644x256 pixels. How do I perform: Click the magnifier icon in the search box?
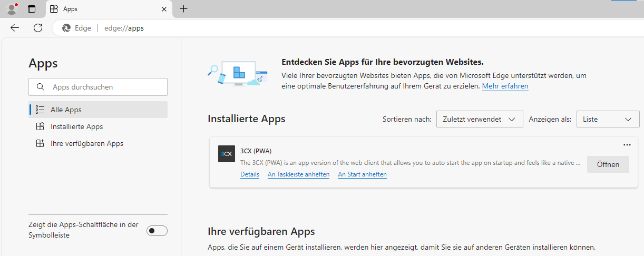pos(41,87)
